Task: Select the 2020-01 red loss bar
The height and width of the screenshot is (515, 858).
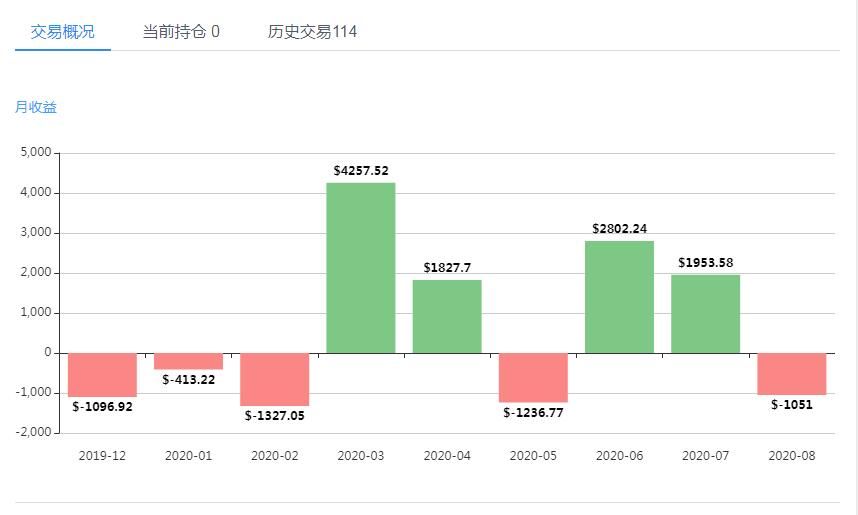Action: point(188,361)
